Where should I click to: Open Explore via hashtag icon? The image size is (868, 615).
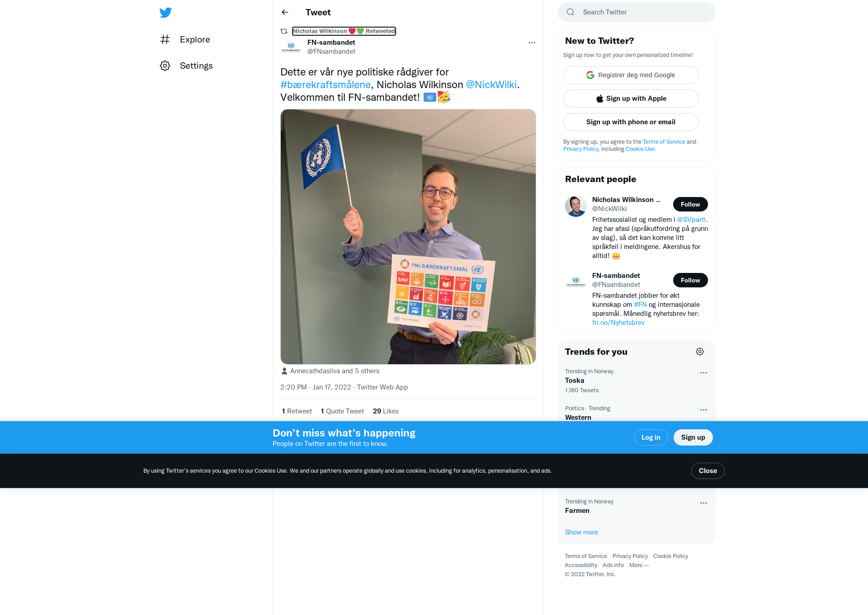tap(165, 39)
